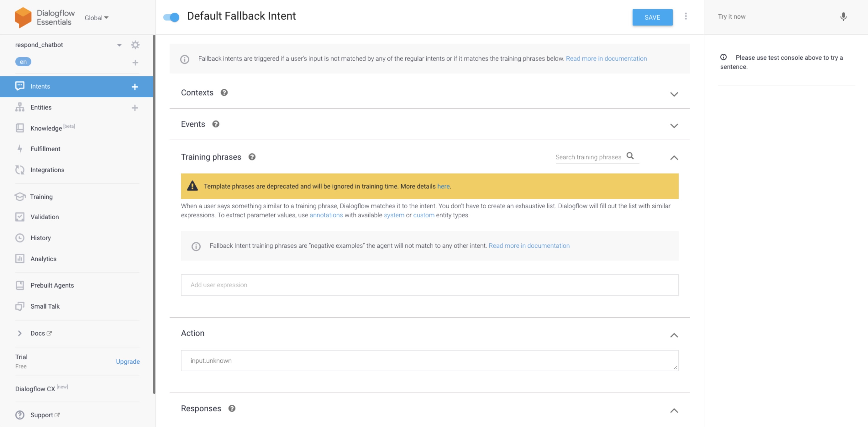Click the plus icon next to Entities
Image resolution: width=868 pixels, height=427 pixels.
coord(135,108)
